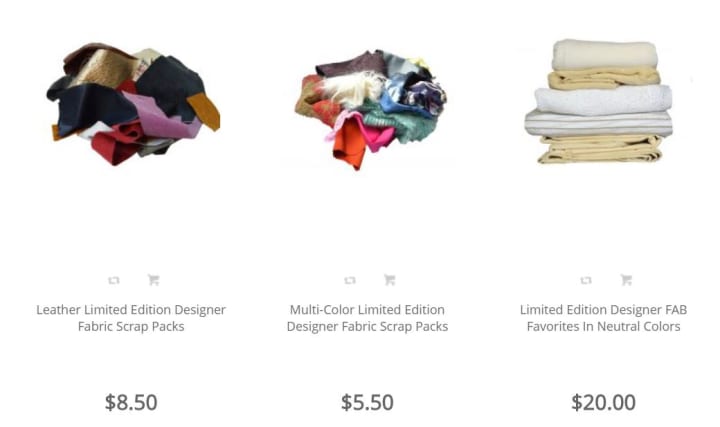
Task: Open the Leather Limited Edition Designer Fabric Scrap Packs link
Action: (x=131, y=318)
